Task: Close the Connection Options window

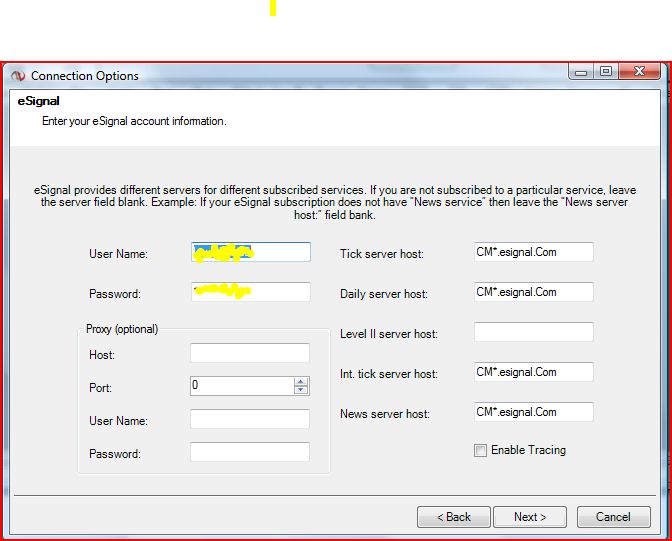Action: tap(639, 72)
